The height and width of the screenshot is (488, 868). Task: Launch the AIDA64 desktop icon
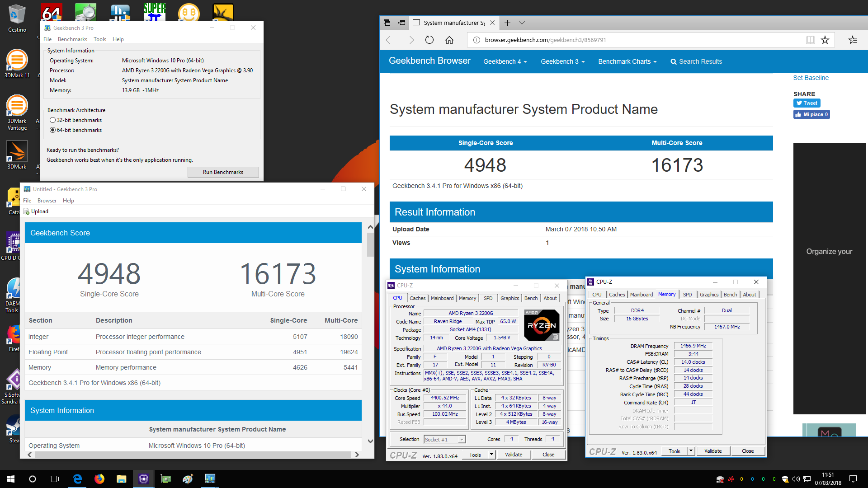(51, 12)
